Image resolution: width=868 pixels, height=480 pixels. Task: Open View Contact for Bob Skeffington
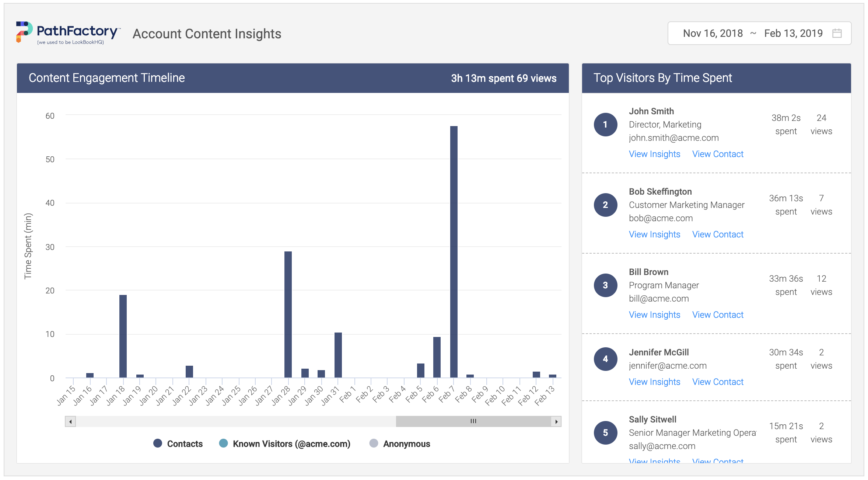pyautogui.click(x=718, y=234)
